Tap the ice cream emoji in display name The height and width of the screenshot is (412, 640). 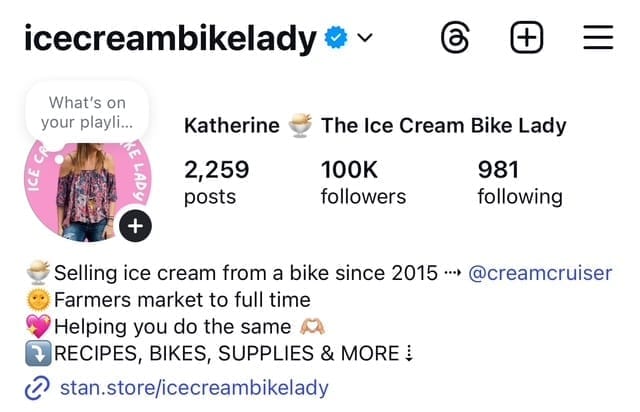[x=300, y=126]
